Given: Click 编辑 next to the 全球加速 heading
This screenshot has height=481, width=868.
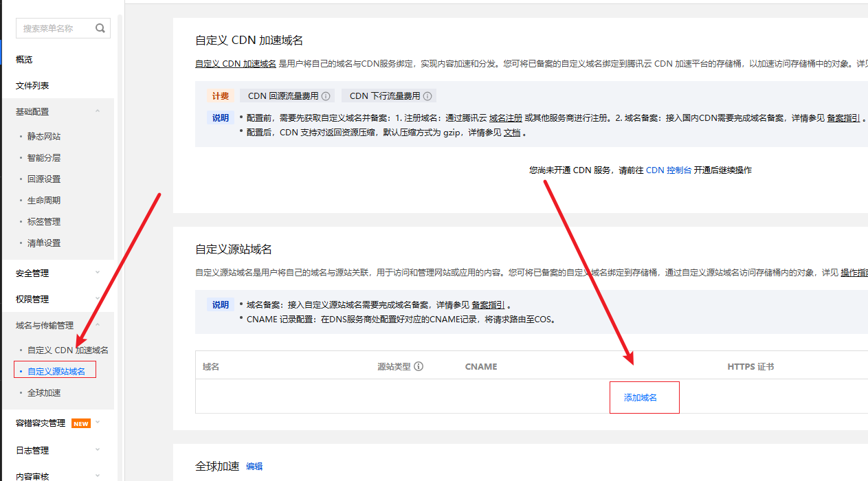Looking at the screenshot, I should click(x=254, y=467).
